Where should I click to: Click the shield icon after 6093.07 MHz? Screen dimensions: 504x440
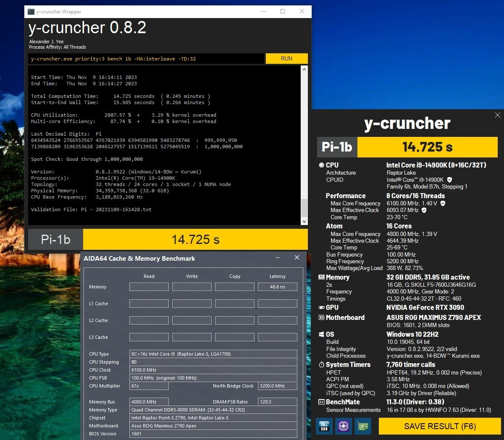424,210
